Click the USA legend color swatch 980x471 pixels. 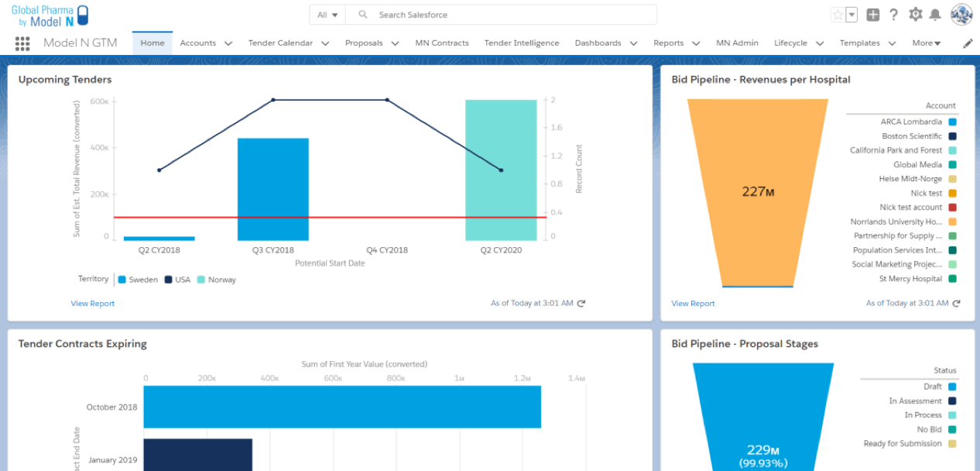(x=168, y=280)
